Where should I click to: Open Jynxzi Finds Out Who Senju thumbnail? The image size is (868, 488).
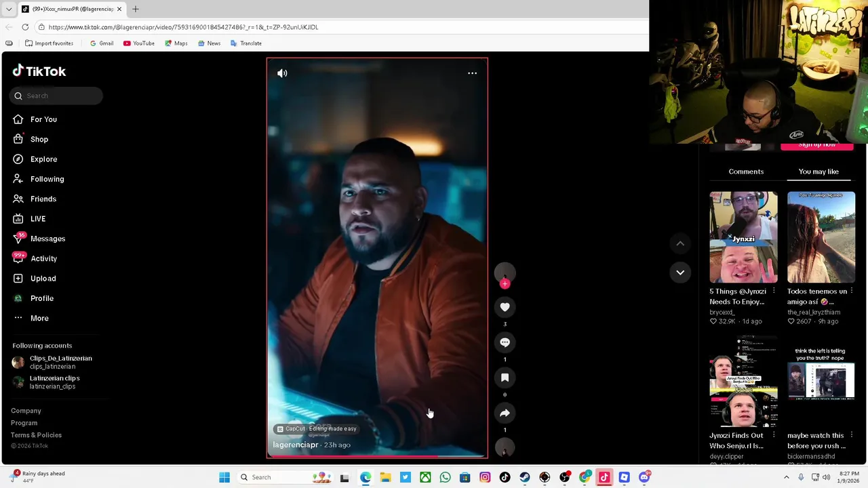(743, 381)
